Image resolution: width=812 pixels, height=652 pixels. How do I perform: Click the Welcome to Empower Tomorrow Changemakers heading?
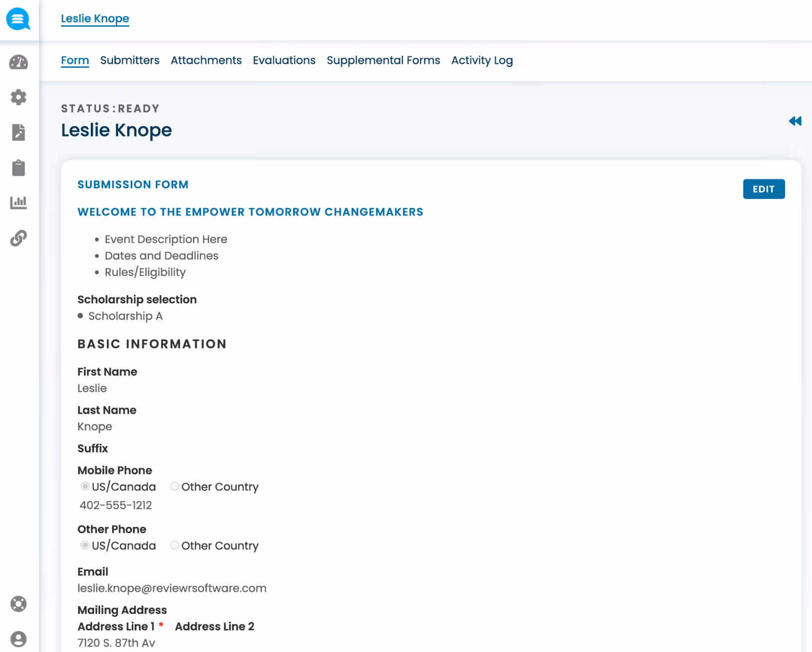click(250, 212)
